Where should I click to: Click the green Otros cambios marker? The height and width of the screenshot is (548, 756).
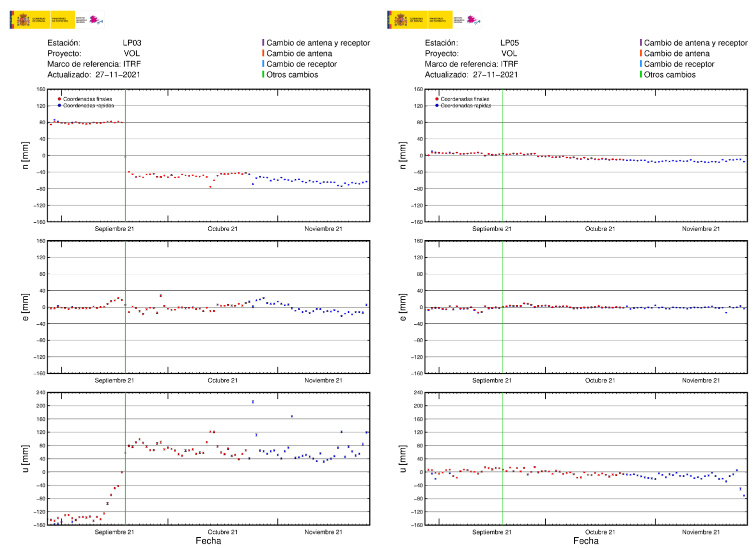point(264,75)
